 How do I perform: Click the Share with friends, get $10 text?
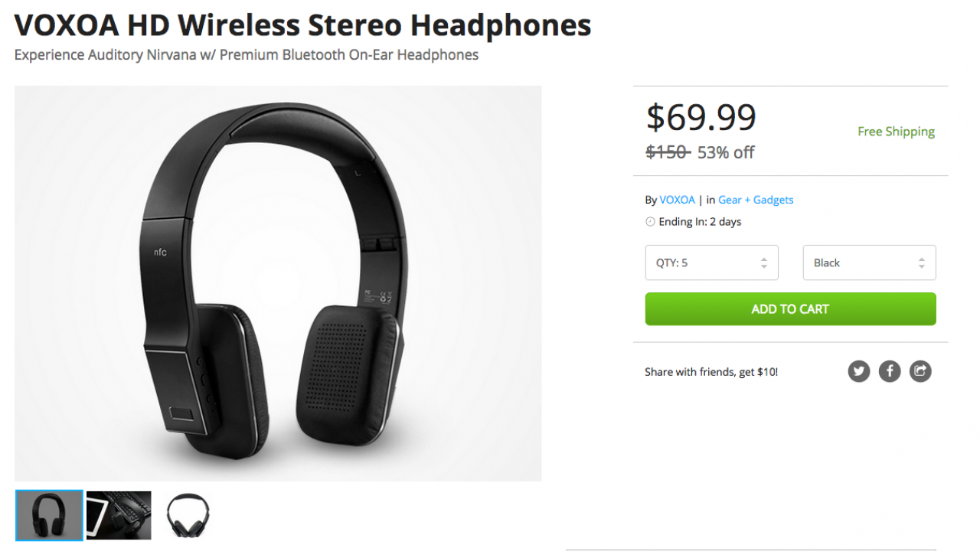pos(711,372)
